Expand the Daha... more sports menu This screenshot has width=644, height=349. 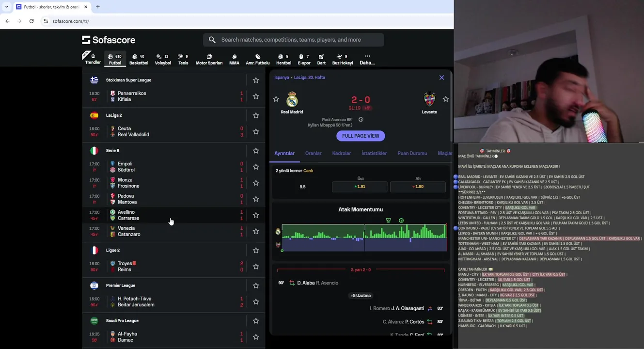click(x=367, y=59)
